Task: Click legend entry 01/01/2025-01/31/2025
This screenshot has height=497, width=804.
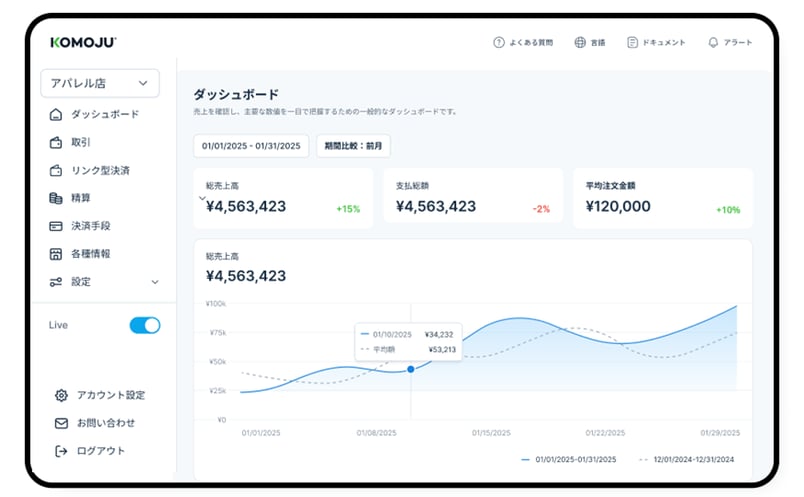Action: tap(569, 460)
